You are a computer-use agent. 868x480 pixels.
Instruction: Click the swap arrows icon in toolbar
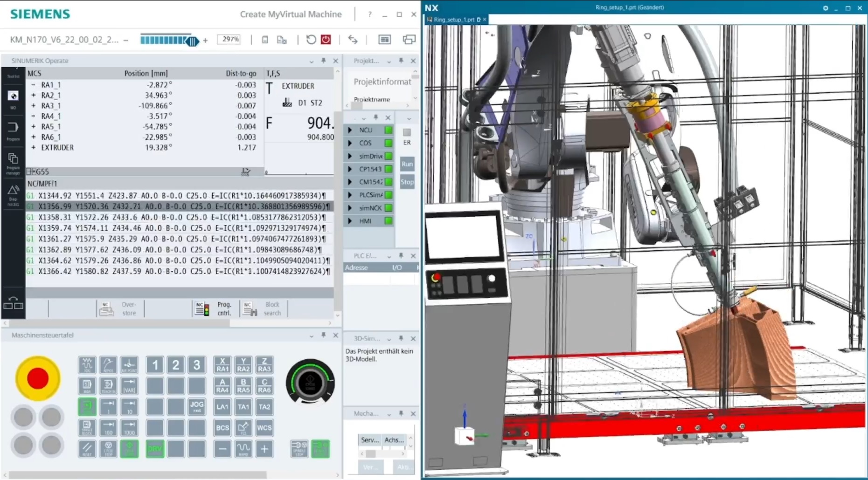353,40
